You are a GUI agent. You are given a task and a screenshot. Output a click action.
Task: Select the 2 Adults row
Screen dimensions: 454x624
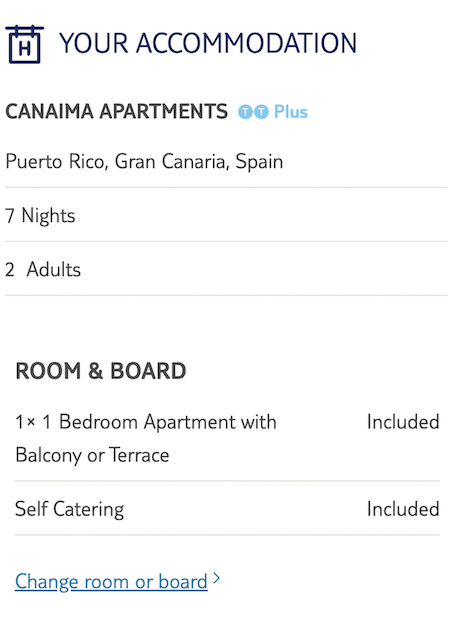[226, 269]
